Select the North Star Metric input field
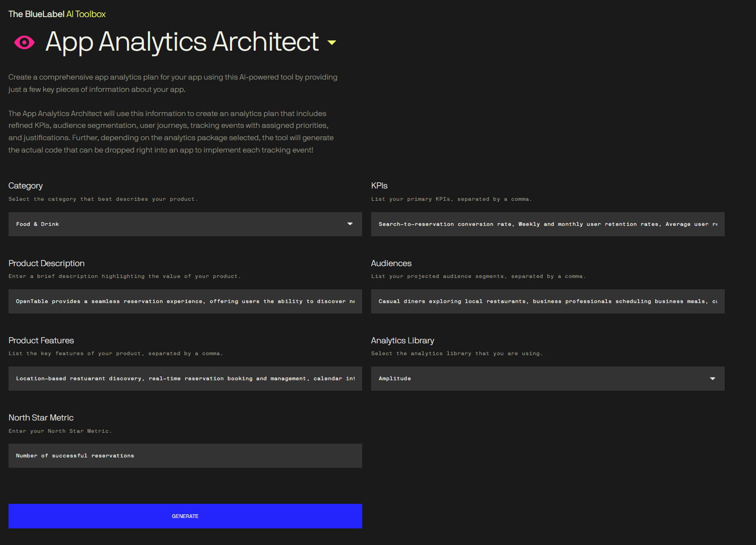756x545 pixels. tap(185, 456)
